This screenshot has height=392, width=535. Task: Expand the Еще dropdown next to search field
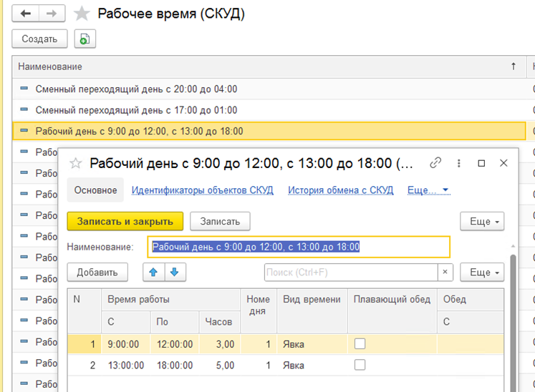tap(483, 273)
